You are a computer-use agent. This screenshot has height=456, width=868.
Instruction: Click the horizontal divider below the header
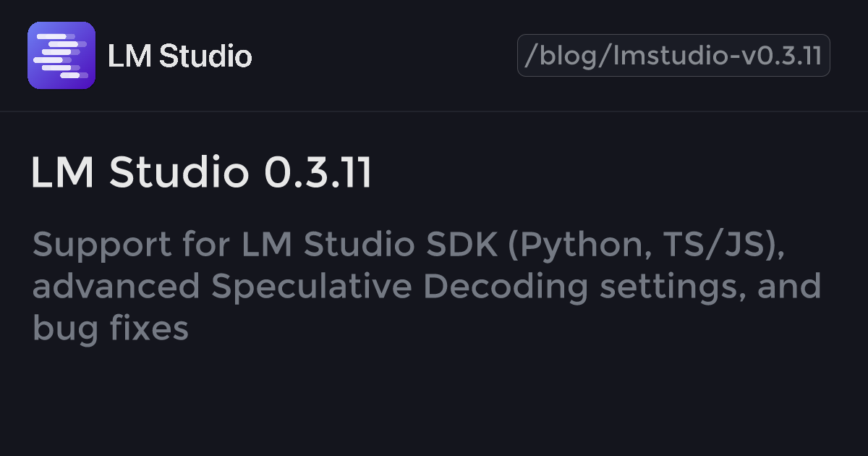[x=434, y=111]
